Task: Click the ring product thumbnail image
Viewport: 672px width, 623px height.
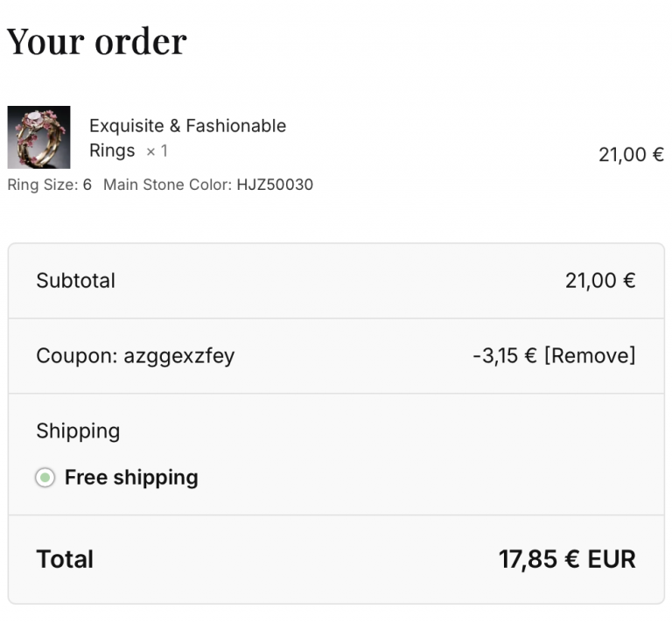Action: point(38,137)
